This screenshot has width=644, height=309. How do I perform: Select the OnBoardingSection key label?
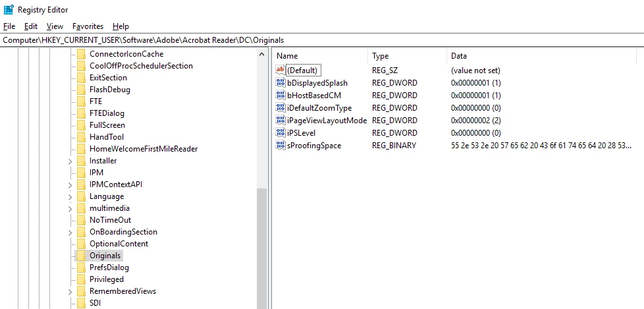point(123,232)
